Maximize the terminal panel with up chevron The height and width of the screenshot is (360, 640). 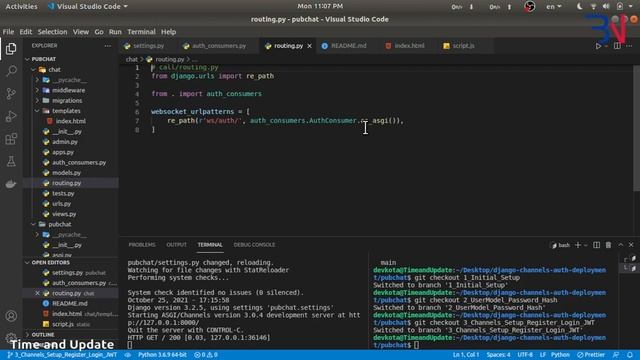620,245
